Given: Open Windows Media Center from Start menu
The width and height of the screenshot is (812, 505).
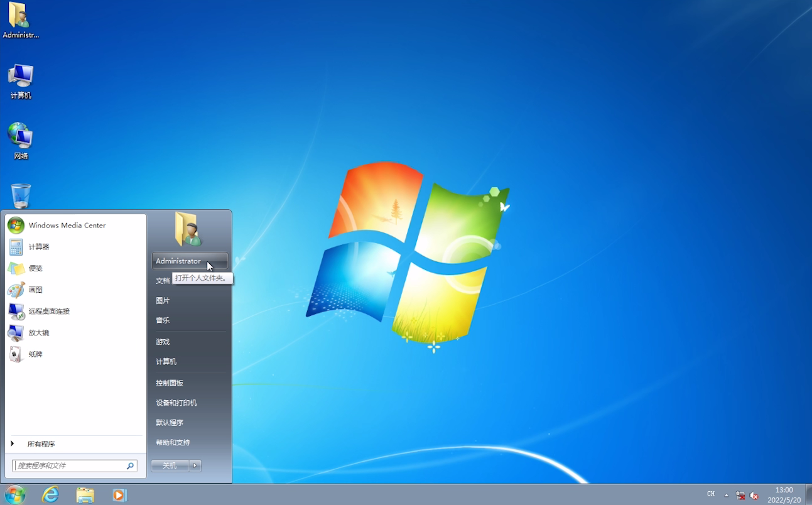Looking at the screenshot, I should [x=75, y=225].
